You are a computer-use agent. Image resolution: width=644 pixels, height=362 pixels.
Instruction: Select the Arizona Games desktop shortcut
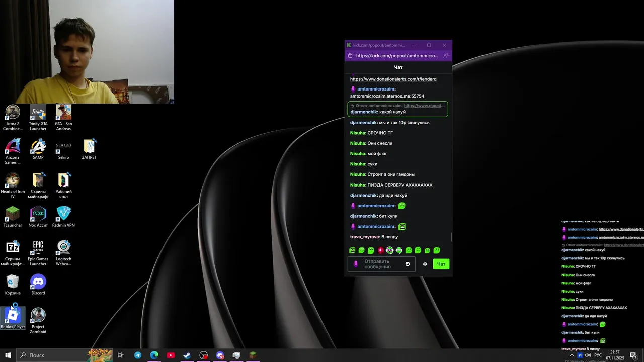pos(13,151)
